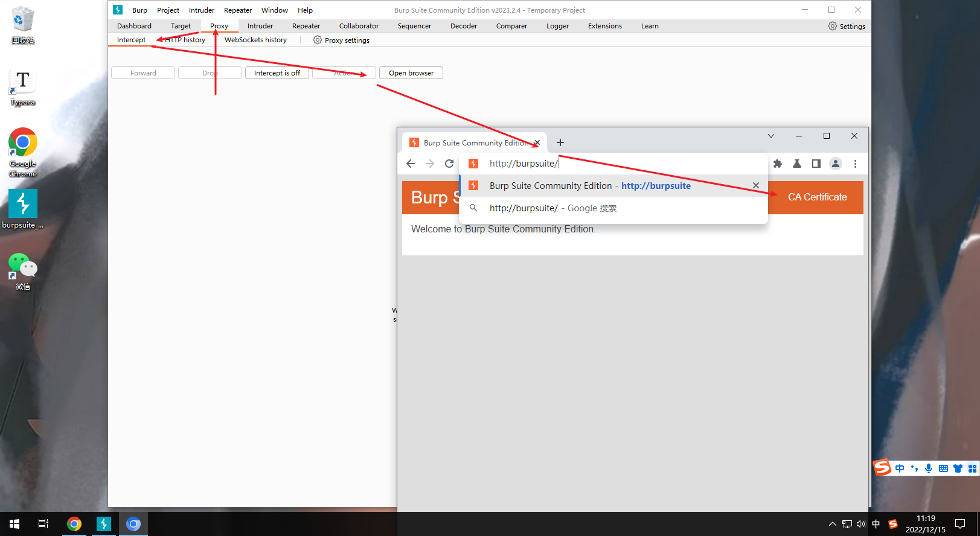The image size is (980, 536).
Task: Open Task View in the taskbar
Action: pos(43,524)
